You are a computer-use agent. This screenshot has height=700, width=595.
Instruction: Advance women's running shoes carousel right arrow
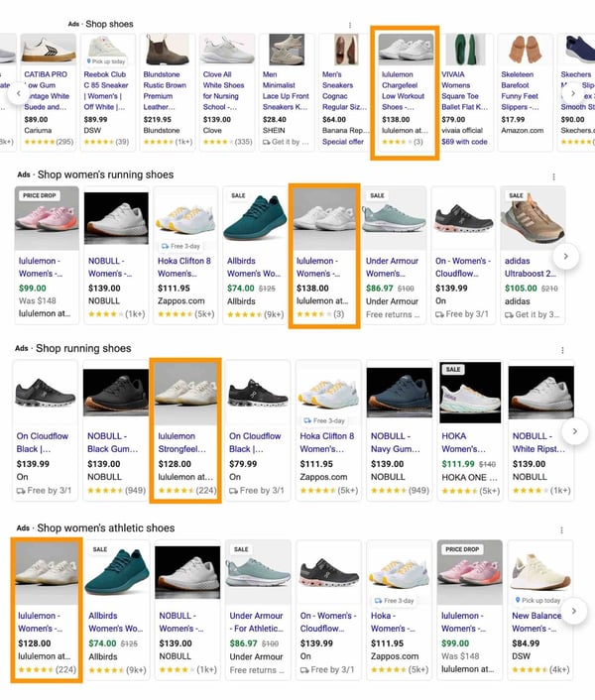pos(566,256)
